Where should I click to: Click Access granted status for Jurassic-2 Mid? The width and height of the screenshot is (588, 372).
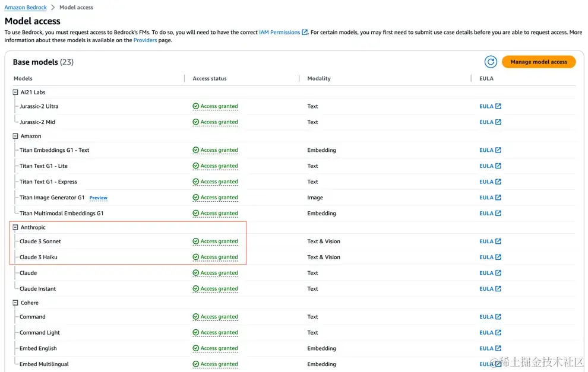pos(215,122)
